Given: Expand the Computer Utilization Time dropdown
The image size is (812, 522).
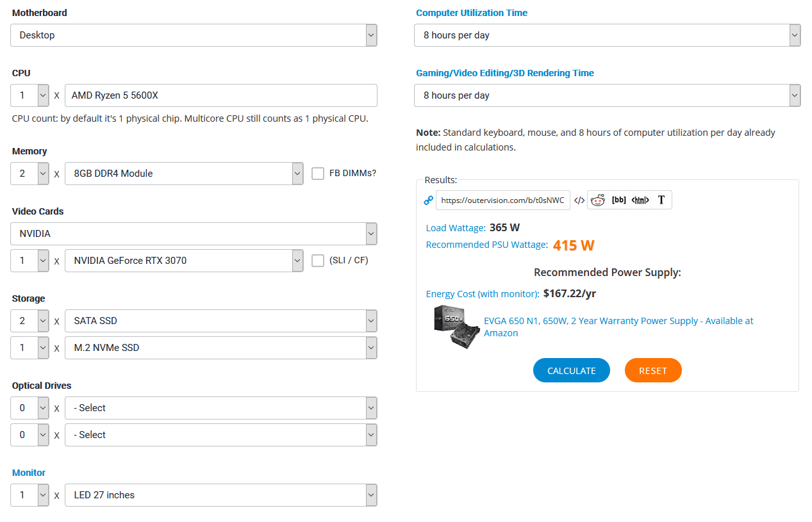Looking at the screenshot, I should point(607,35).
